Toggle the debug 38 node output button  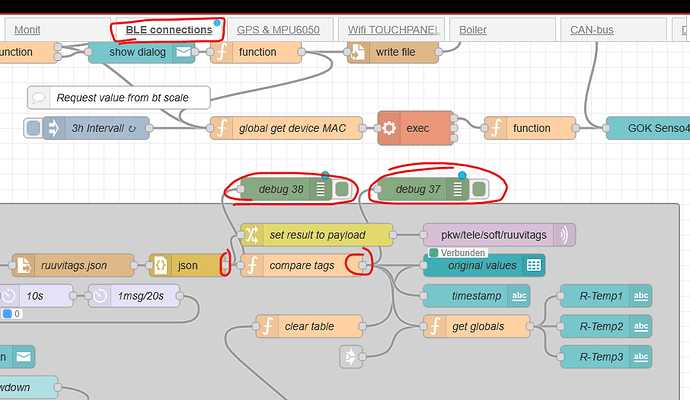point(343,188)
